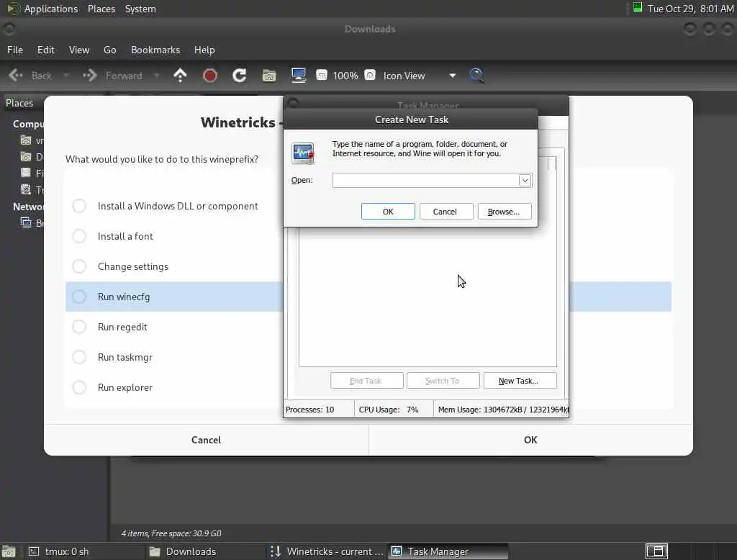This screenshot has width=737, height=560.
Task: Select the Run winecfg radio button
Action: (79, 297)
